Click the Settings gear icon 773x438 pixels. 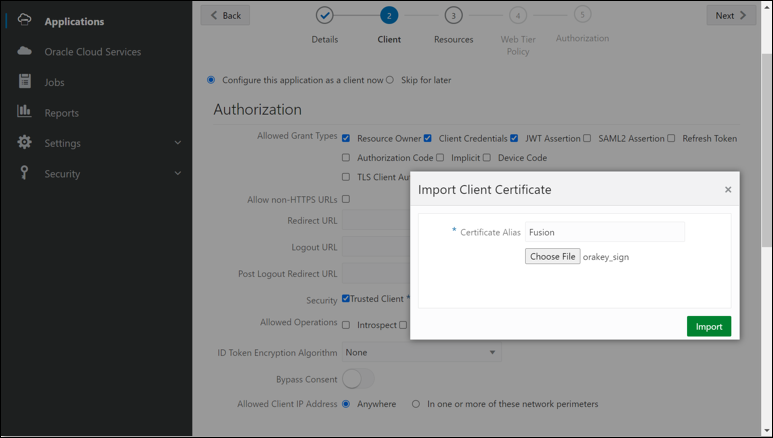(24, 142)
